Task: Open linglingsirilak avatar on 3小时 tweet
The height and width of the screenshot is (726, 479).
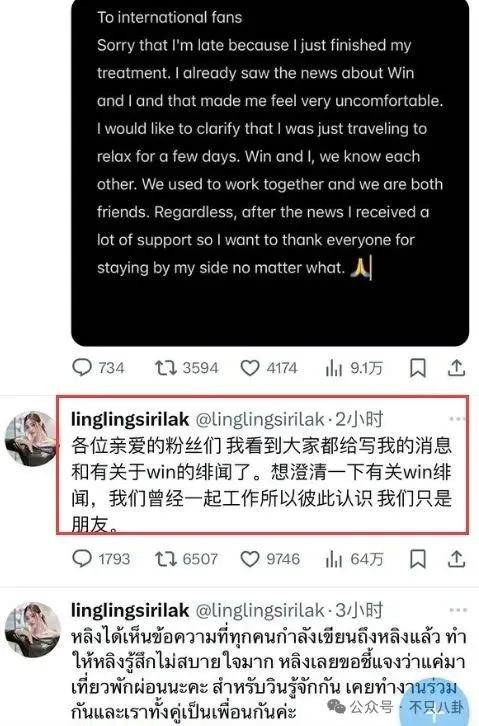Action: pyautogui.click(x=32, y=630)
